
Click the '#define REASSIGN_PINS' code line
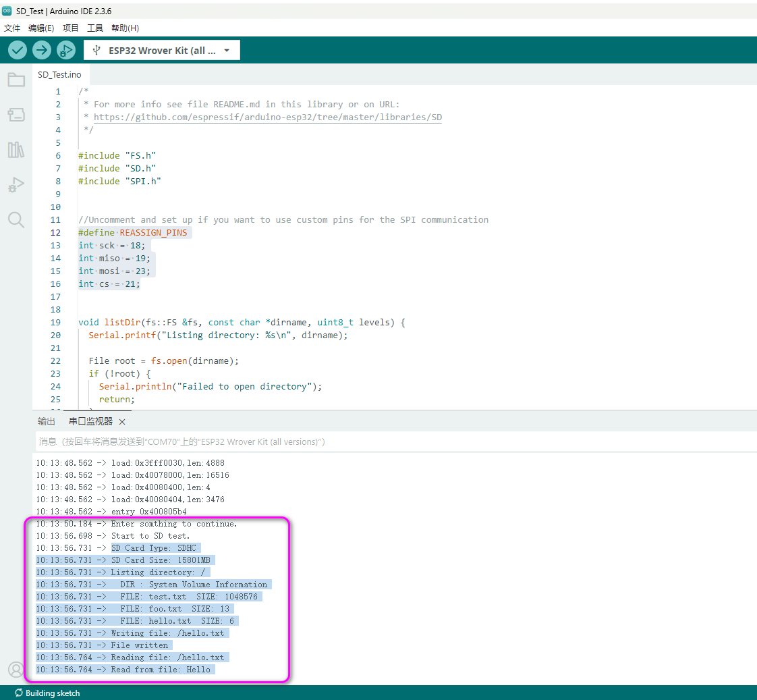(x=133, y=232)
